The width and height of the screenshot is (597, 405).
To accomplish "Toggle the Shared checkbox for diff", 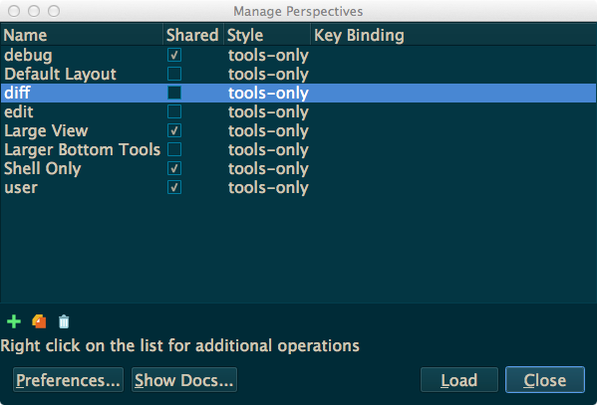I will click(x=174, y=93).
